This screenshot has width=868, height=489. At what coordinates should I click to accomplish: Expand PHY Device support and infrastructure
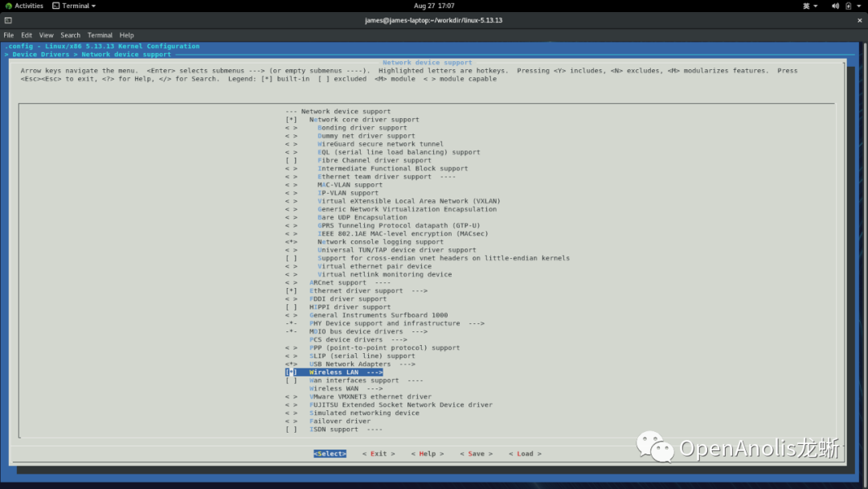[x=396, y=323]
